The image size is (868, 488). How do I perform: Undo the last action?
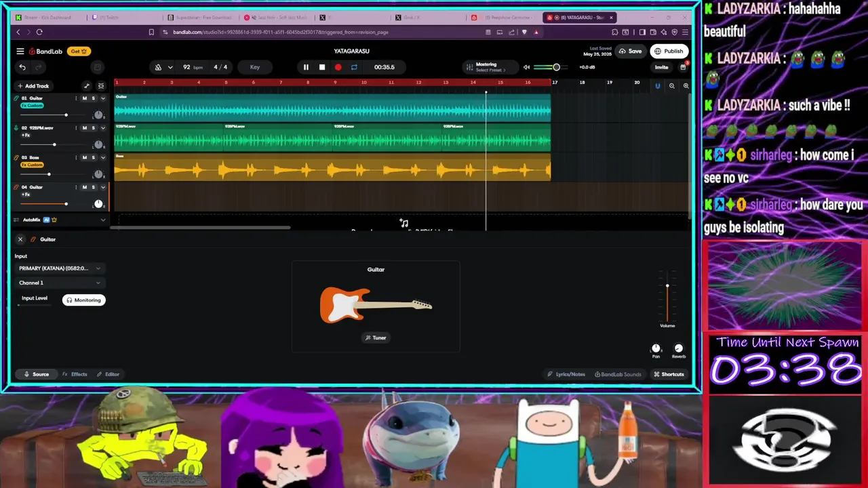pyautogui.click(x=22, y=67)
